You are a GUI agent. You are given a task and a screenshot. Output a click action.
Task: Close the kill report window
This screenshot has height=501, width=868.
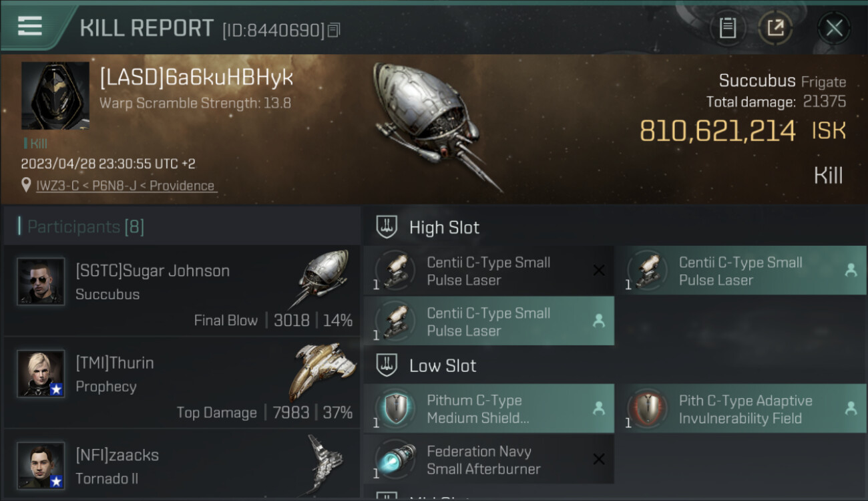[834, 28]
